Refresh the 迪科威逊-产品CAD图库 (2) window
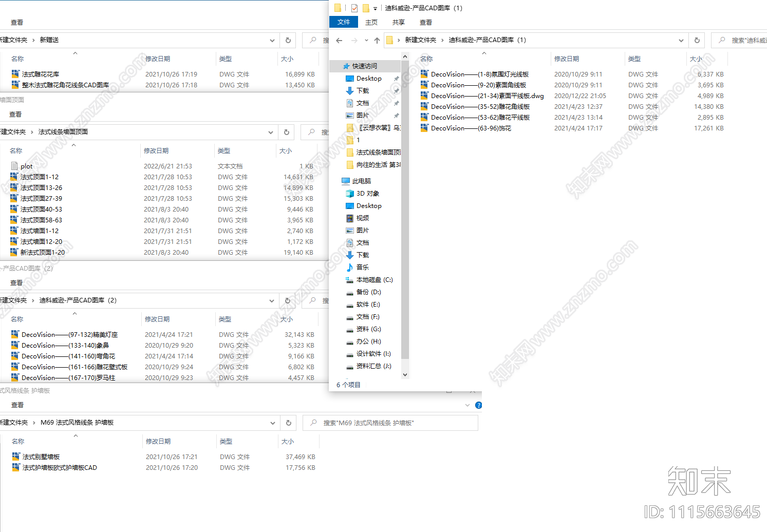 coord(287,300)
